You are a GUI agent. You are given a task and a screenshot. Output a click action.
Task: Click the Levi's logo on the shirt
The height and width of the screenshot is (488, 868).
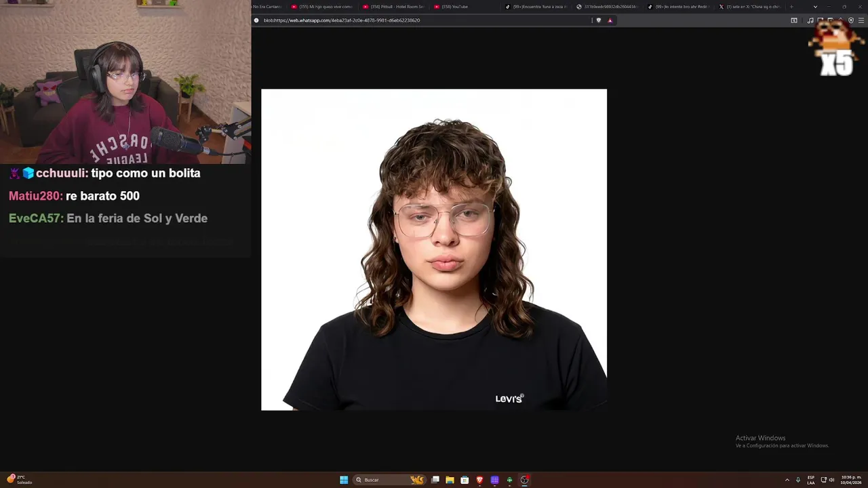509,399
